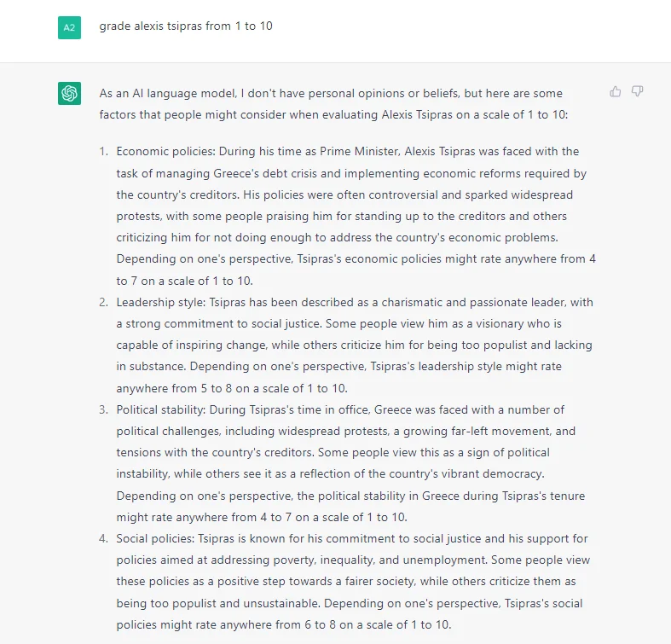The image size is (671, 644).
Task: Click the 'anywhere from 5 to 8' leadership line
Action: [232, 388]
